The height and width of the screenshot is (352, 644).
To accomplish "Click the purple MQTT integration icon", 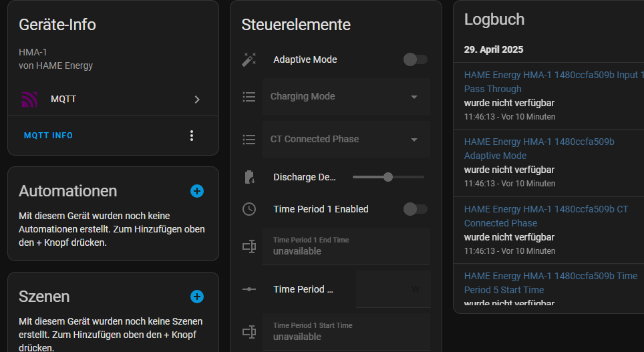I will pyautogui.click(x=29, y=100).
